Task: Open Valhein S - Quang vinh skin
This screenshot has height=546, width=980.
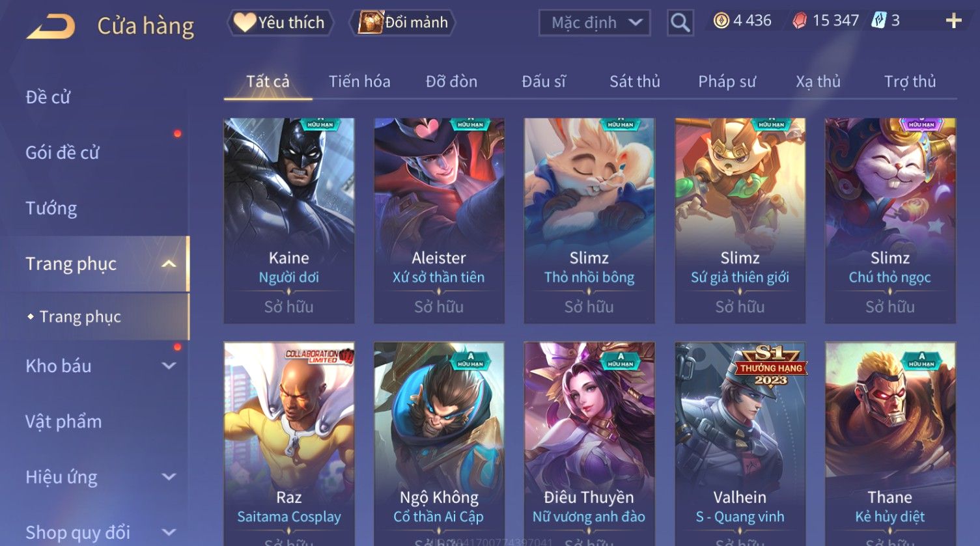Action: pyautogui.click(x=740, y=444)
